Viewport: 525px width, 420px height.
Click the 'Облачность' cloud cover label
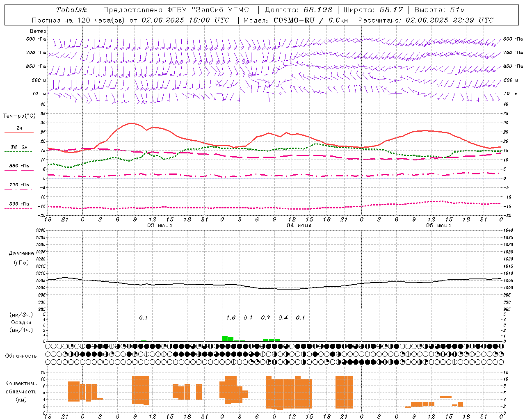[21, 356]
